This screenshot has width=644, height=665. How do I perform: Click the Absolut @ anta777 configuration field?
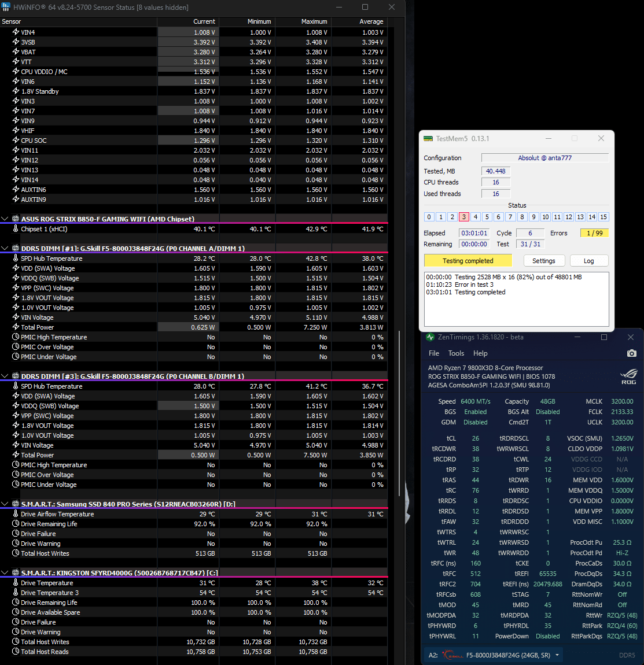tap(544, 158)
